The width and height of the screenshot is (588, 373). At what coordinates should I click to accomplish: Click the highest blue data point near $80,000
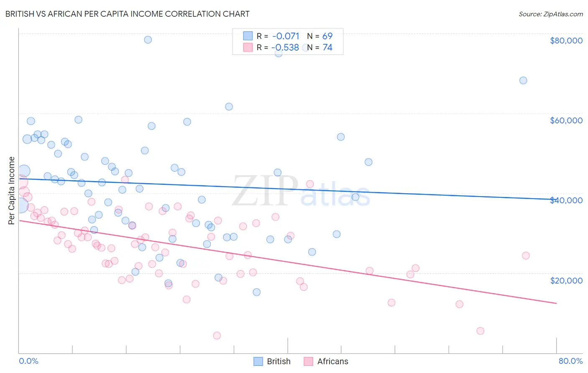(148, 40)
